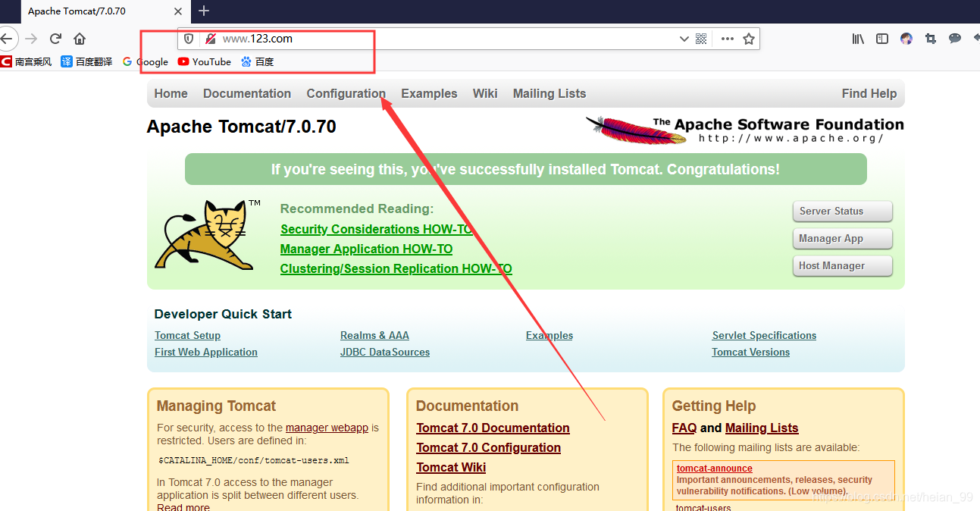The image size is (980, 511).
Task: Open Configuration in Tomcat navigation bar
Action: pyautogui.click(x=346, y=93)
